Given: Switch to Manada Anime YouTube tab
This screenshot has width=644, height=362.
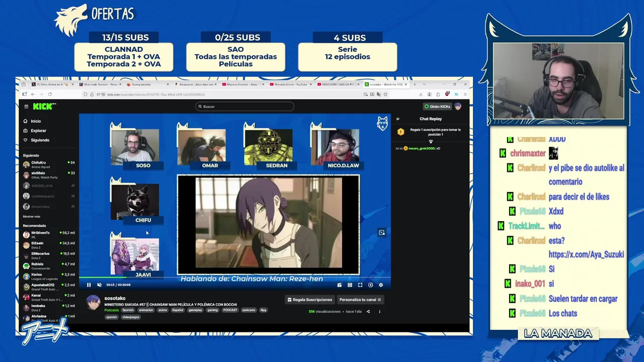Looking at the screenshot, I should (x=291, y=84).
